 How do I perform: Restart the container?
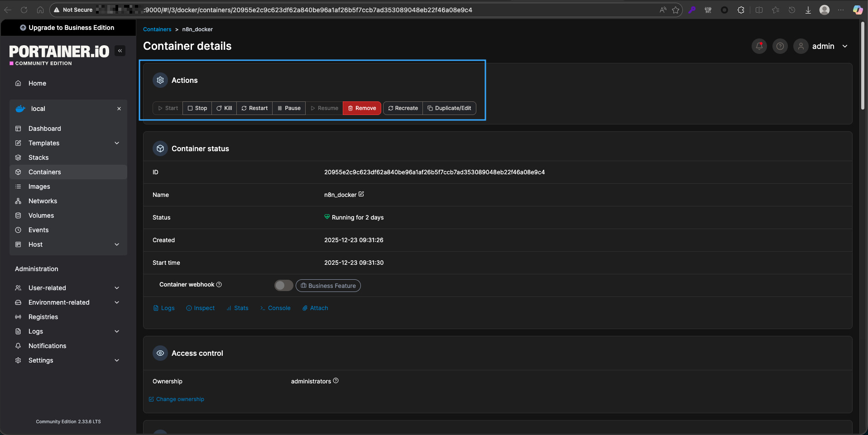point(254,108)
